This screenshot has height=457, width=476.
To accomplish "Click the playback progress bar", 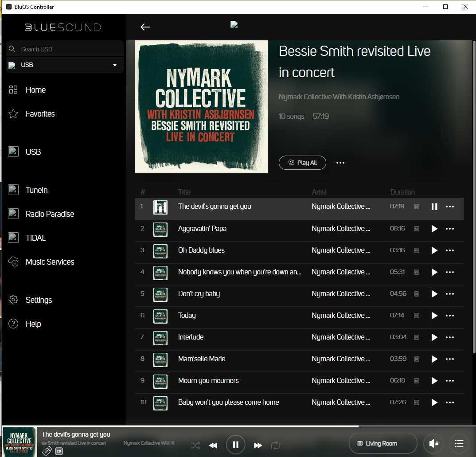I will [238, 426].
